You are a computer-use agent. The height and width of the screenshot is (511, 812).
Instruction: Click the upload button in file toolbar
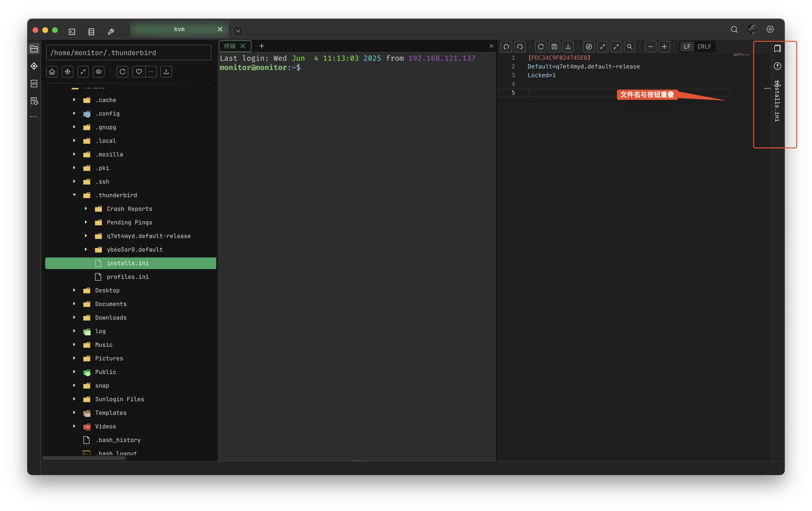tap(166, 72)
